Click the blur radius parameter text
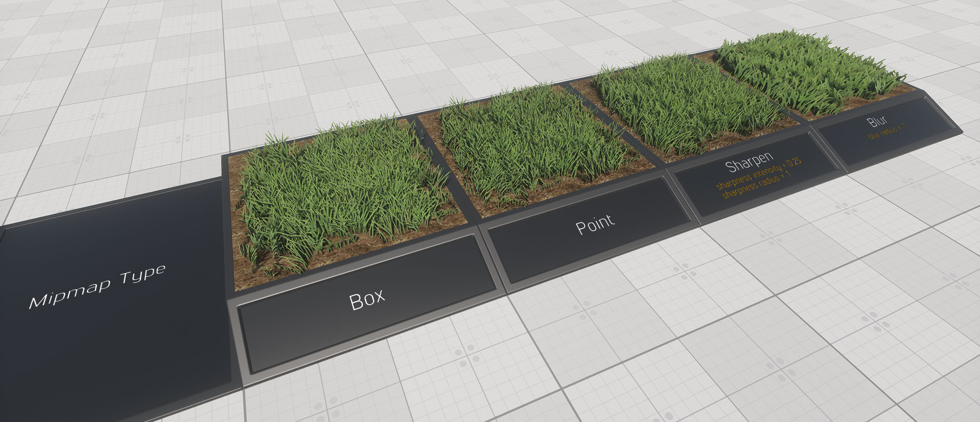Viewport: 980px width, 422px height. tap(886, 131)
